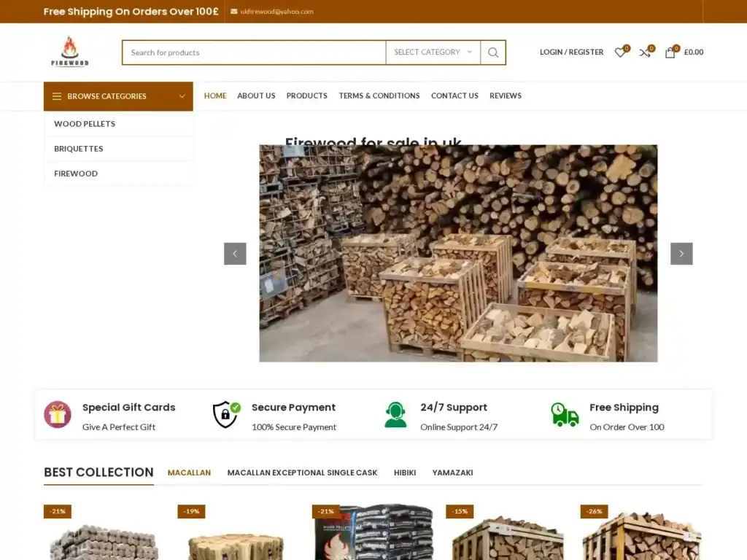Click the Secure Payment shield icon
The width and height of the screenshot is (747, 560).
click(x=225, y=415)
